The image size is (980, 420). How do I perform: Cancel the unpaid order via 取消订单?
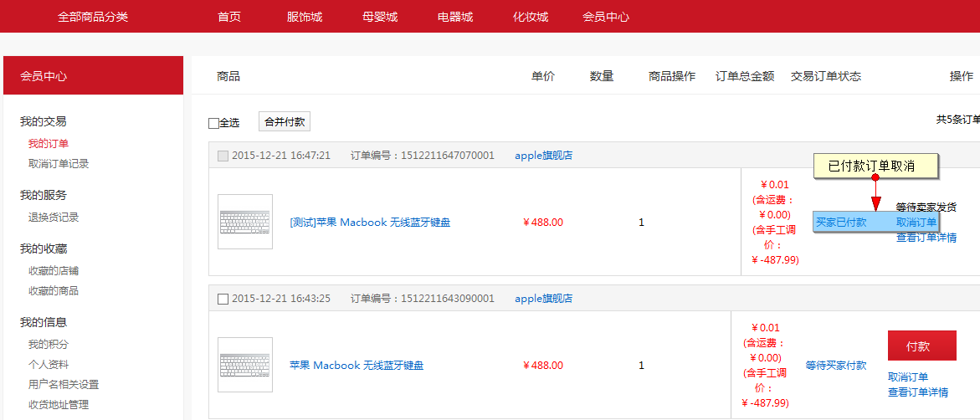tap(908, 376)
